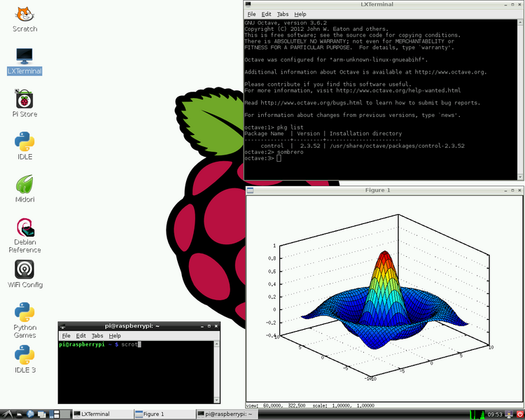Click the LXTerminal window title bar
Screen dimensions: 525x420
pyautogui.click(x=377, y=4)
